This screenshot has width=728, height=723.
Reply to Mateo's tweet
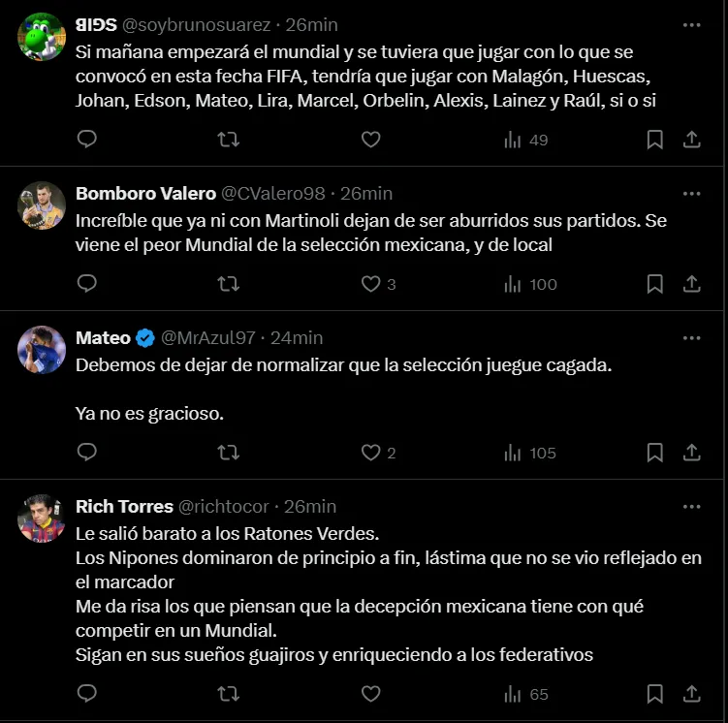pos(87,453)
